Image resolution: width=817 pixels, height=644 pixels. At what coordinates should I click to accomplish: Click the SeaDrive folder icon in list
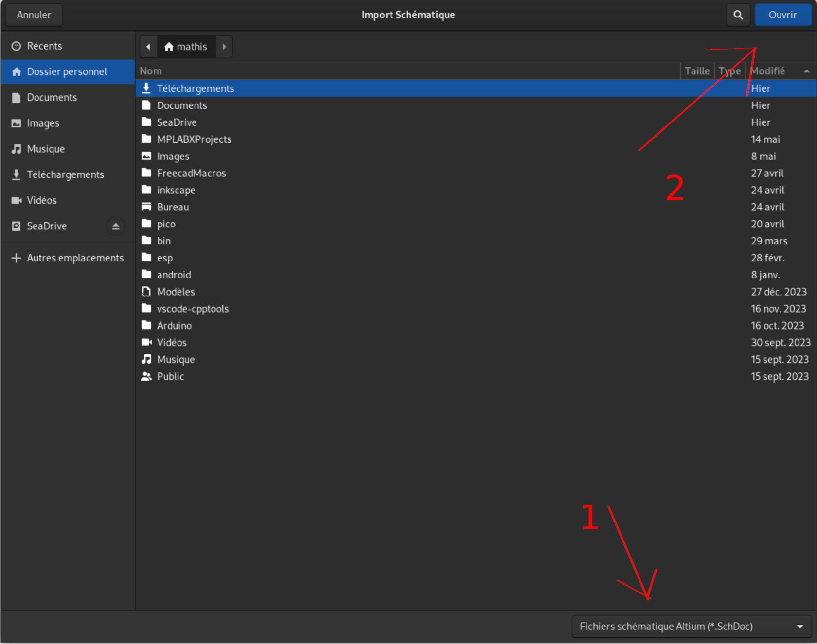click(146, 122)
